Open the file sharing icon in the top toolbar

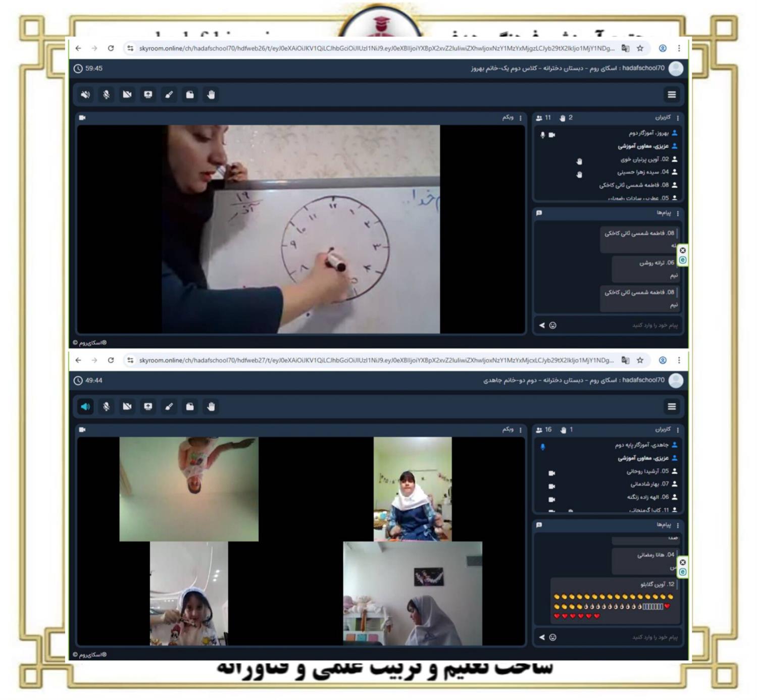point(190,95)
